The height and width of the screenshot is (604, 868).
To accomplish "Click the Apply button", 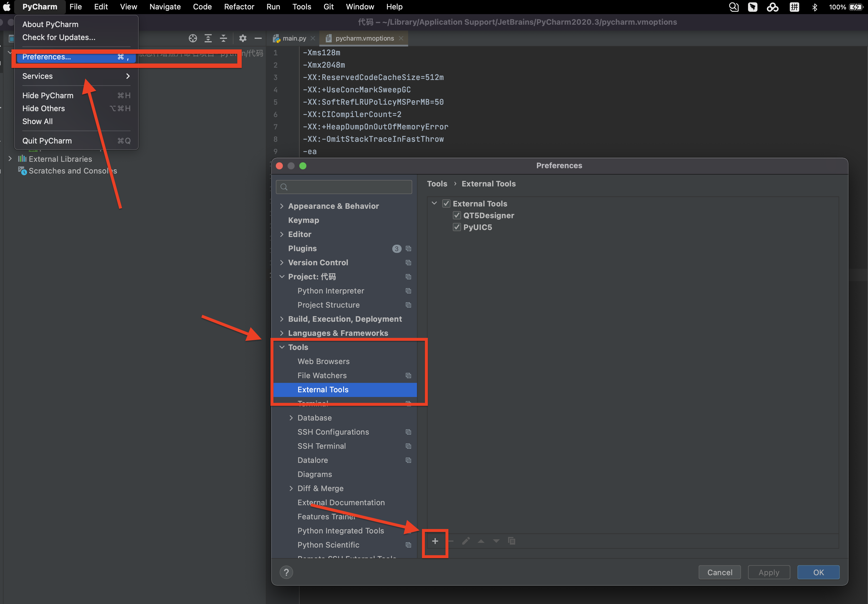I will [x=769, y=572].
